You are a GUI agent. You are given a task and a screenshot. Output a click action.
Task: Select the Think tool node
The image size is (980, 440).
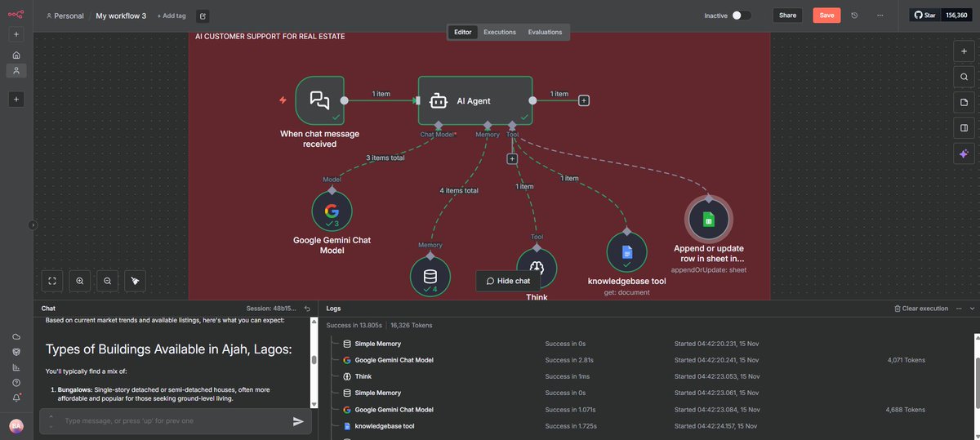[x=537, y=269]
